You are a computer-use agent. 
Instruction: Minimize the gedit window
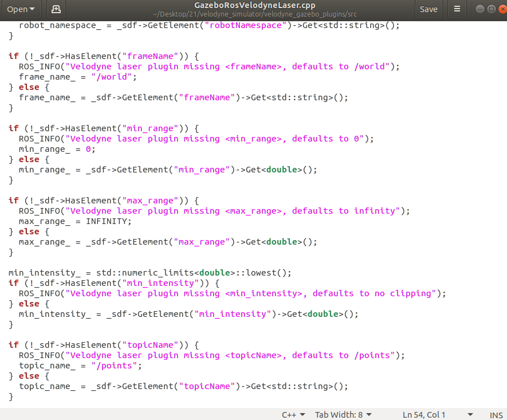click(x=480, y=9)
